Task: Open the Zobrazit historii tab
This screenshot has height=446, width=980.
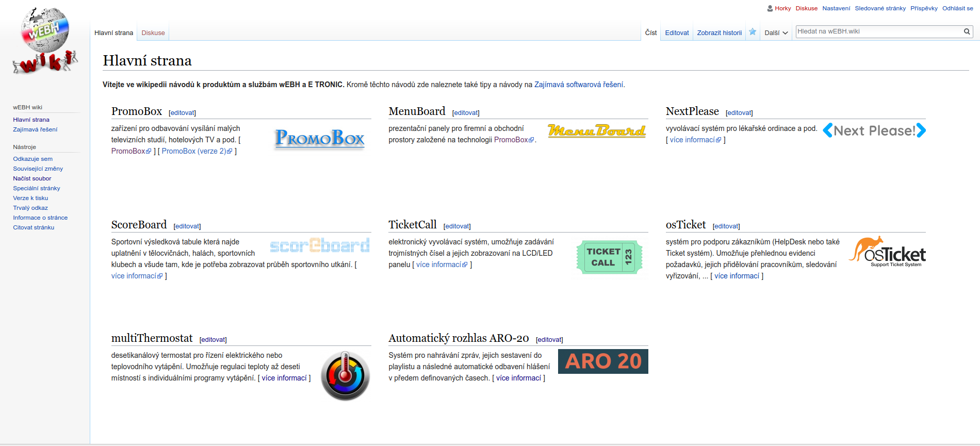Action: pyautogui.click(x=719, y=33)
